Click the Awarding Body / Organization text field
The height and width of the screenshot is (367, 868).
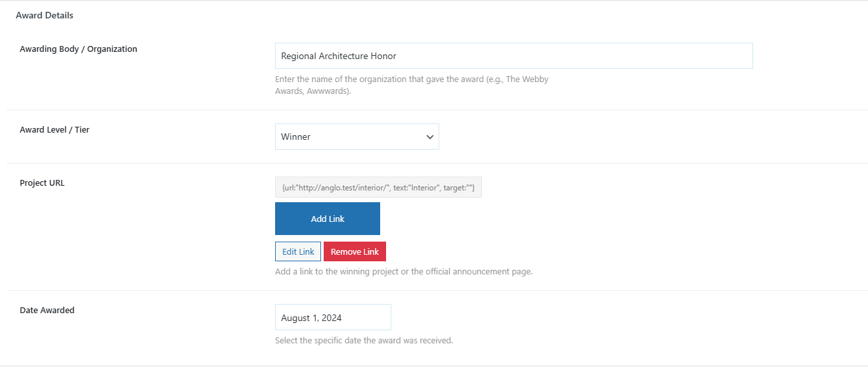tap(513, 56)
